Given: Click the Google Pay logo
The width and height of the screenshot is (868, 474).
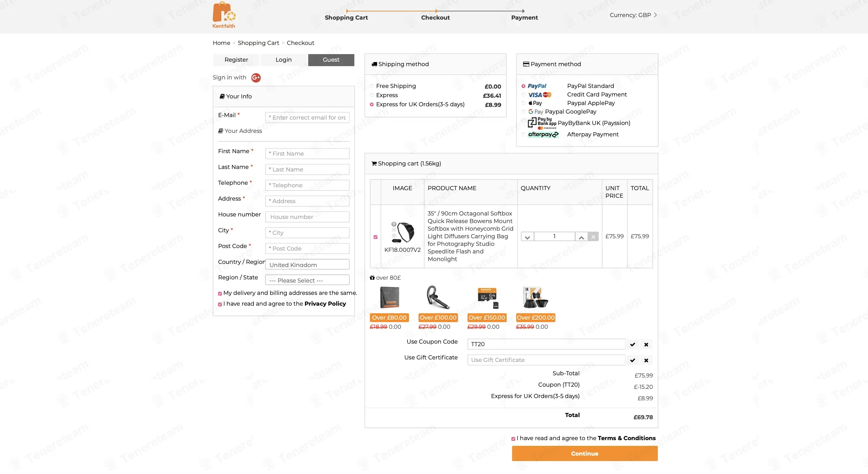Looking at the screenshot, I should click(535, 111).
